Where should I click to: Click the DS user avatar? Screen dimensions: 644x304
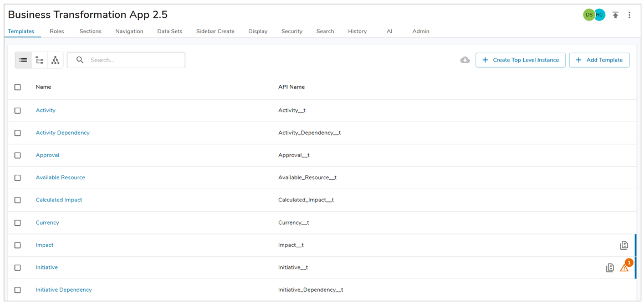pos(588,15)
